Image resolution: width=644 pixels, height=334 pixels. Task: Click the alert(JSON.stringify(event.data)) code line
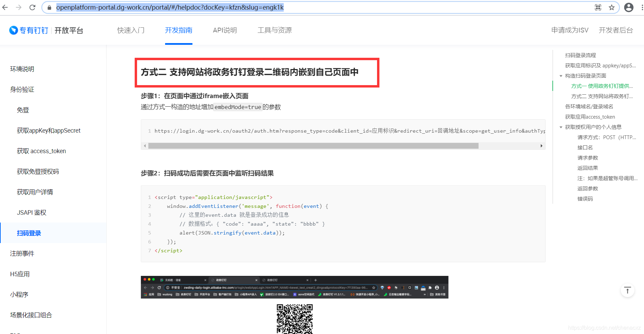[x=232, y=233]
